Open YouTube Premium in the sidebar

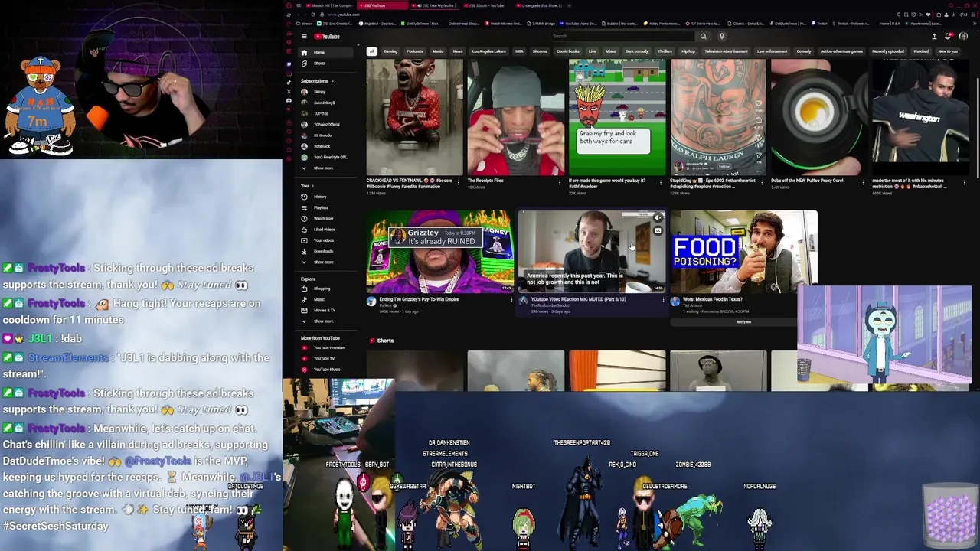click(x=328, y=347)
